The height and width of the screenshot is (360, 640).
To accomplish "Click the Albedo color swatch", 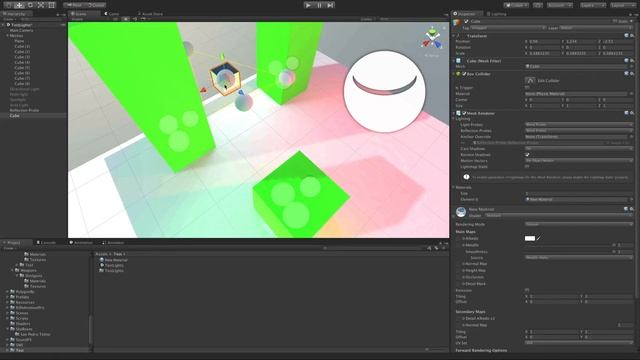I will 530,238.
